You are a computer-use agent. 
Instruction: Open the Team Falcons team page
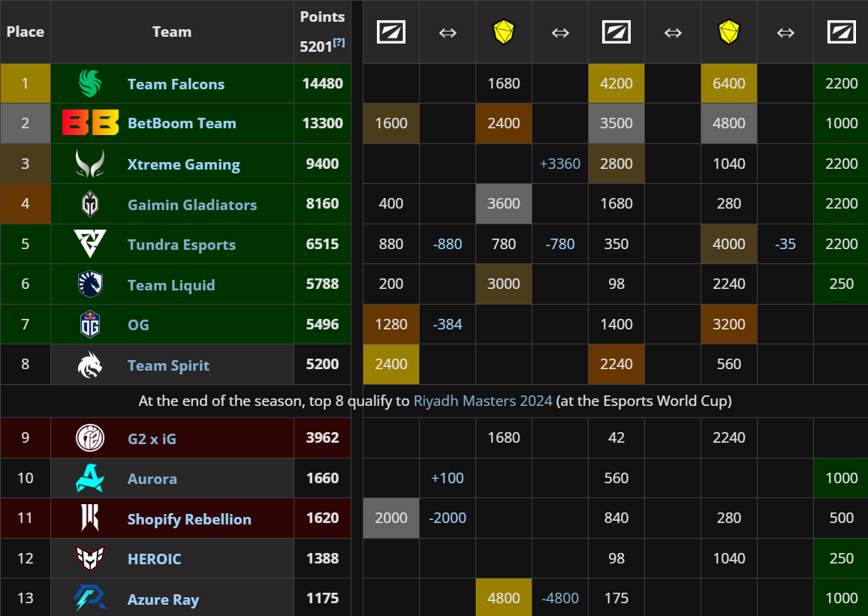pos(176,84)
